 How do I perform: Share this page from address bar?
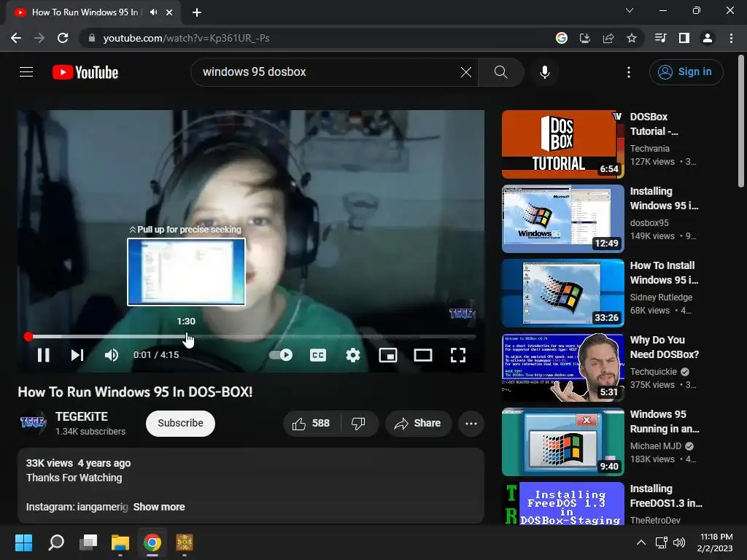point(608,38)
